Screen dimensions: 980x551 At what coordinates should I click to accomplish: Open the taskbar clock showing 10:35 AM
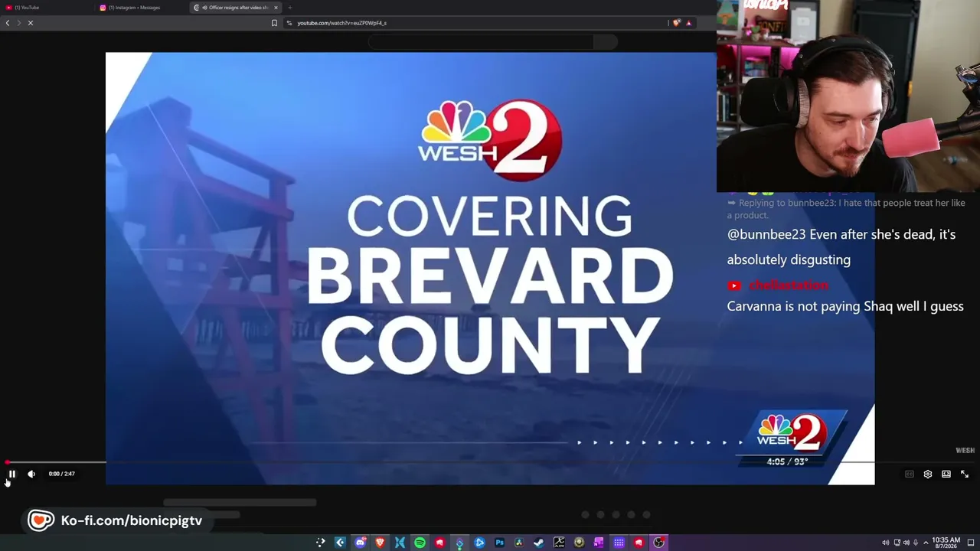pyautogui.click(x=946, y=543)
